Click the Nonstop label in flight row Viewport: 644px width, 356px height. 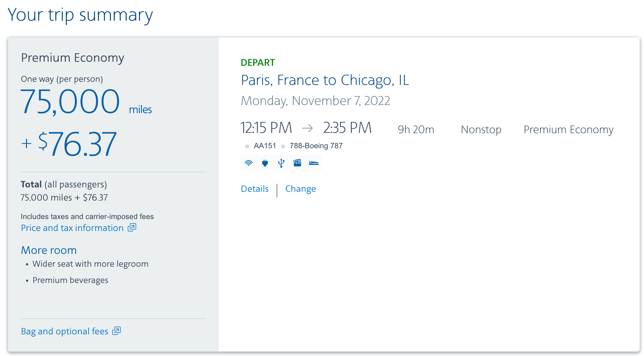(481, 129)
